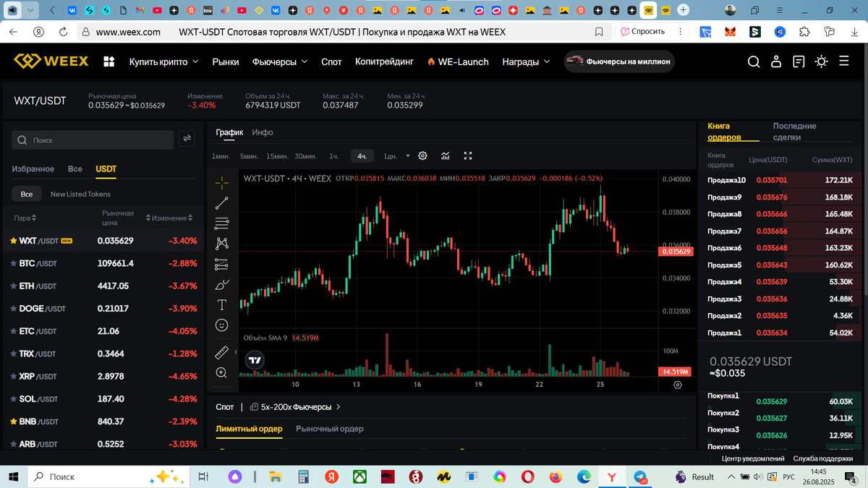Open the hamburger menu in WEEX header
The width and height of the screenshot is (868, 488).
[x=844, y=62]
